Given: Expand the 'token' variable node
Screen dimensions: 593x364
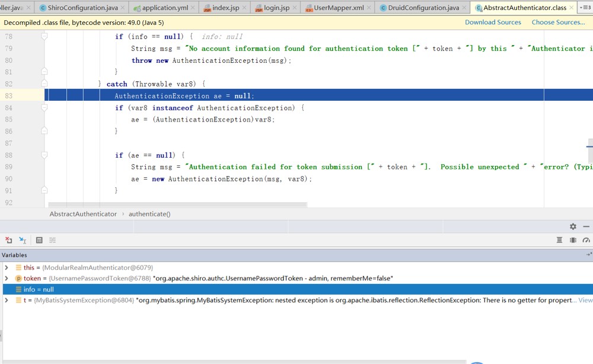Looking at the screenshot, I should (7, 278).
